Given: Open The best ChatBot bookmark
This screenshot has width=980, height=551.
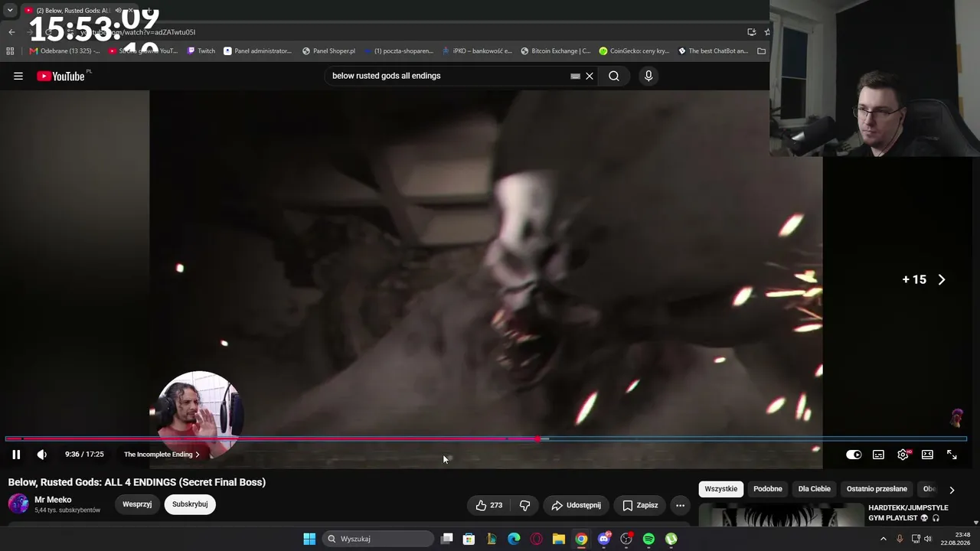Looking at the screenshot, I should [x=713, y=51].
